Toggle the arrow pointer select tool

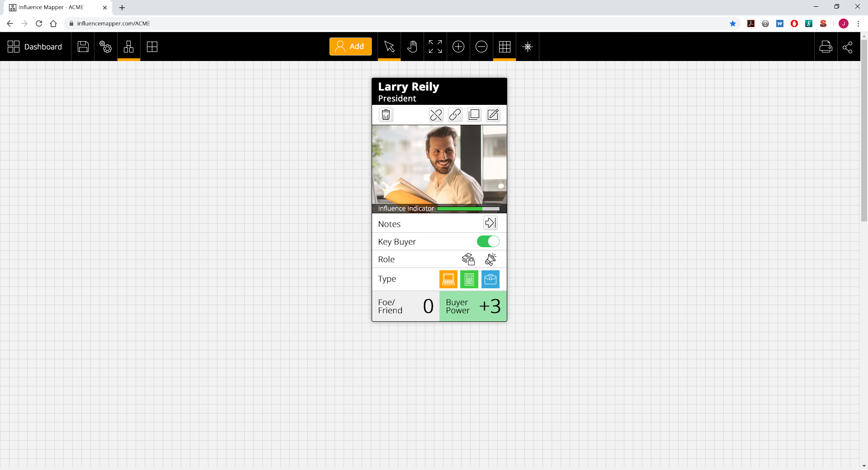(x=389, y=47)
